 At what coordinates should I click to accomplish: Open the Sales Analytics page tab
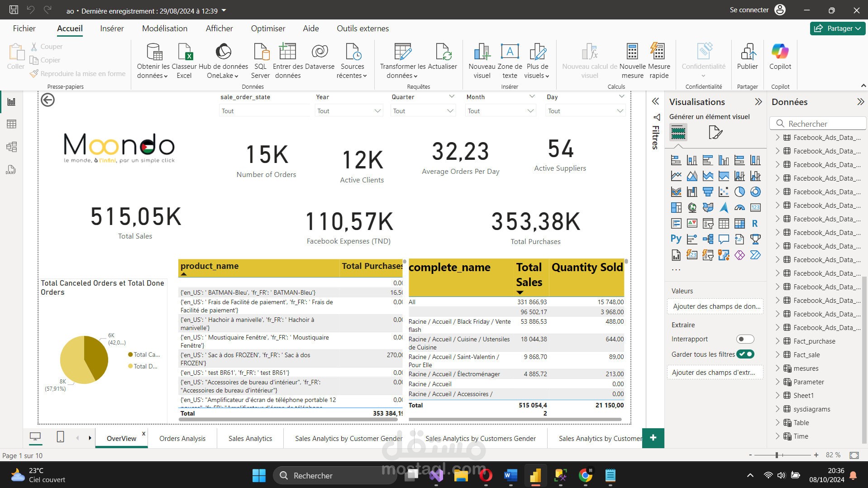pyautogui.click(x=250, y=438)
